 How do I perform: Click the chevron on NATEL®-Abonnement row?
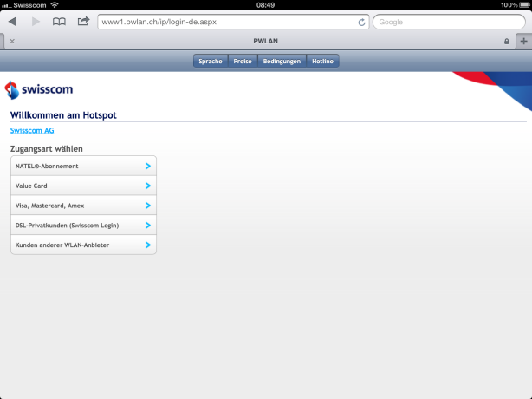click(148, 166)
